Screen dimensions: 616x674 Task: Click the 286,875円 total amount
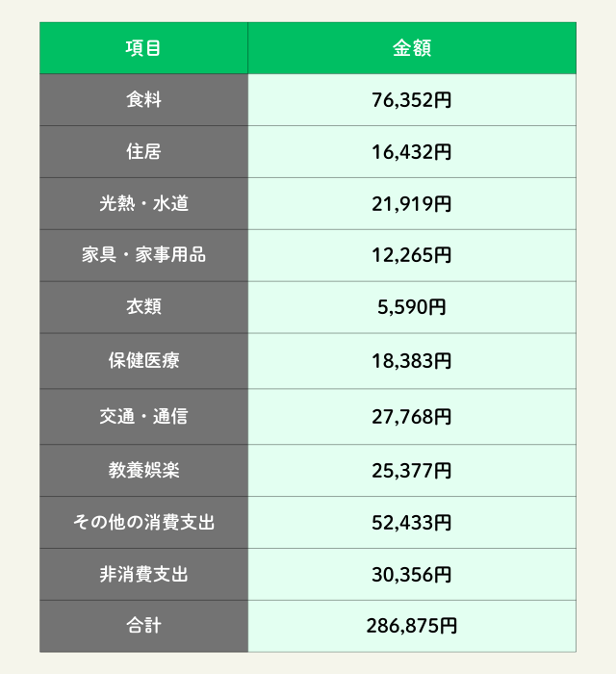(x=412, y=626)
